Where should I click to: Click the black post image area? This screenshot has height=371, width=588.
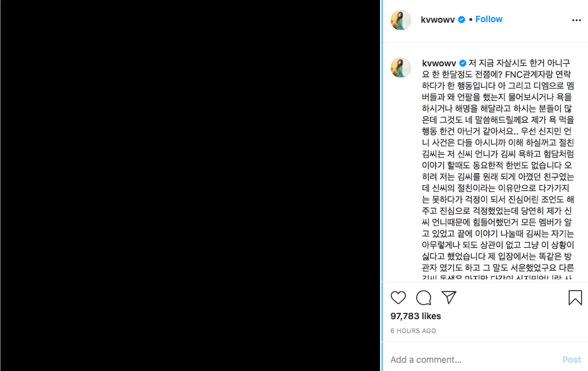(190, 186)
